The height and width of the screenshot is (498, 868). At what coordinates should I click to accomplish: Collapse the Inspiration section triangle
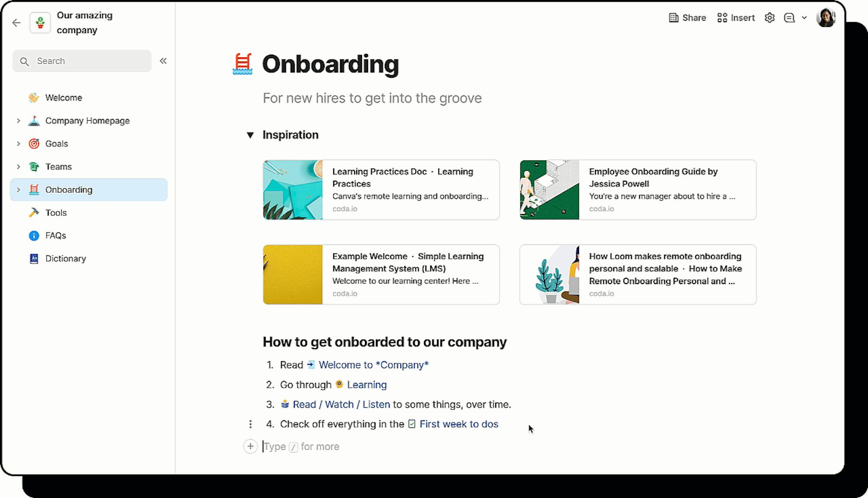(250, 135)
